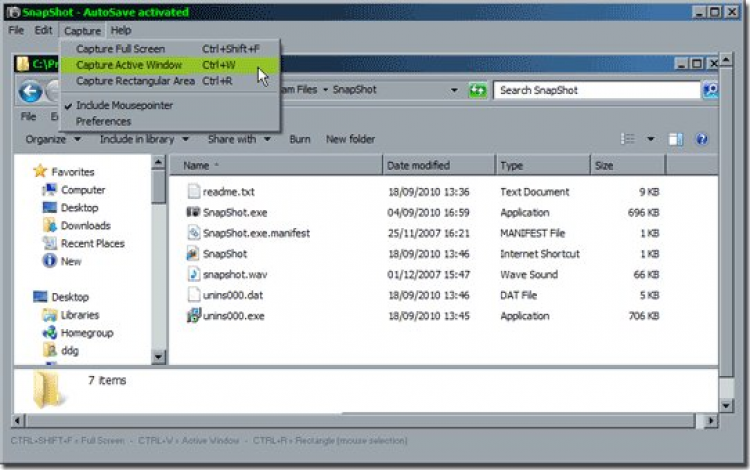Click the view options dropdown arrow

[x=651, y=139]
